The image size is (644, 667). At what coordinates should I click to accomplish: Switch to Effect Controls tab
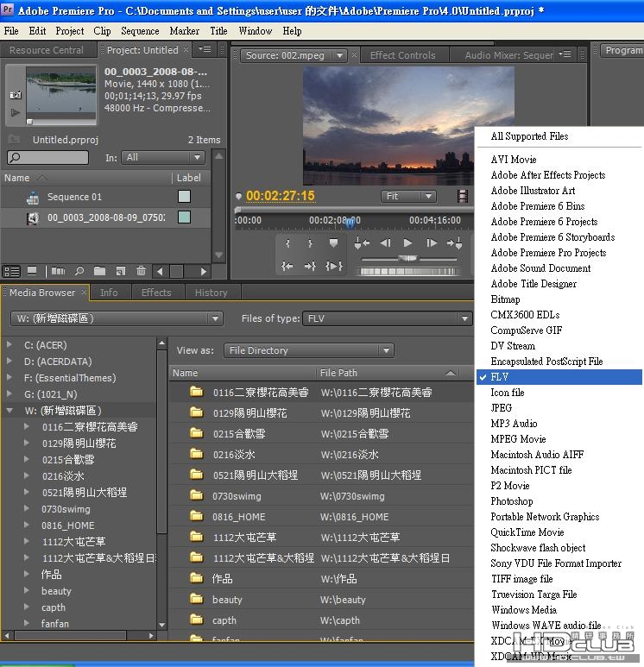(x=402, y=55)
